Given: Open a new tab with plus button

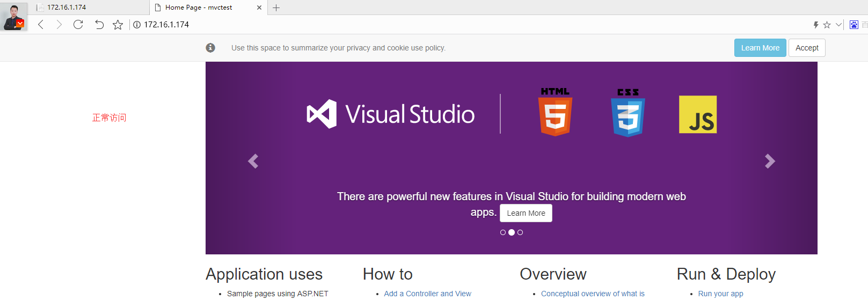Looking at the screenshot, I should [x=276, y=8].
